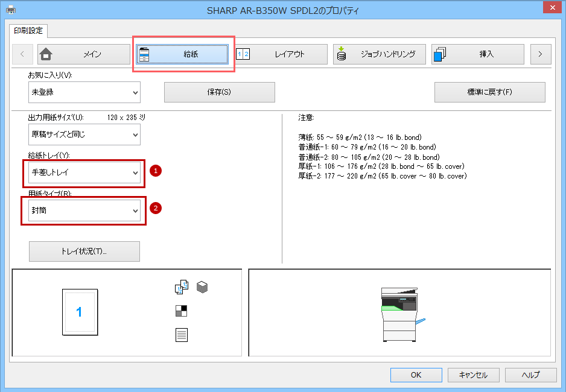Click the stacked sheets icon in preview
Viewport: 566px width, 392px height.
tap(202, 287)
